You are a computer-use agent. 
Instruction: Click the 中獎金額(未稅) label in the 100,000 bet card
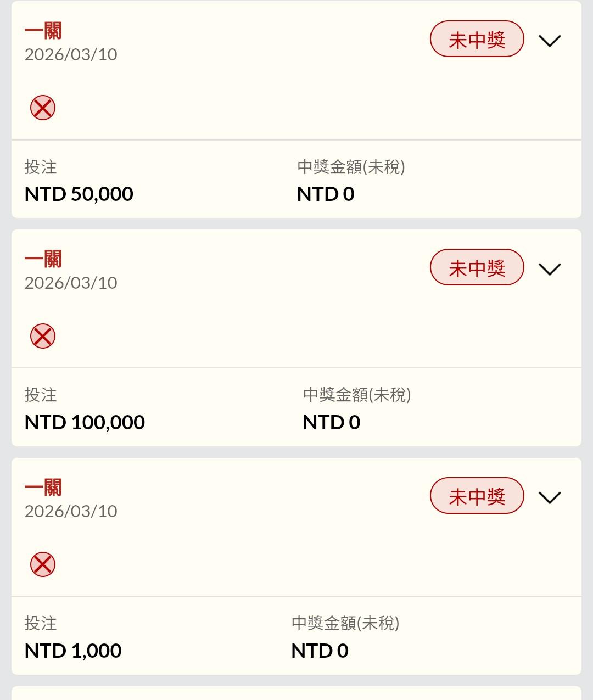[357, 395]
